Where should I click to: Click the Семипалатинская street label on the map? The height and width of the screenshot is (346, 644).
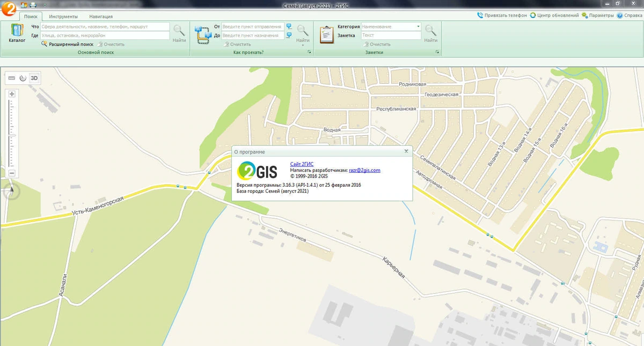(438, 167)
